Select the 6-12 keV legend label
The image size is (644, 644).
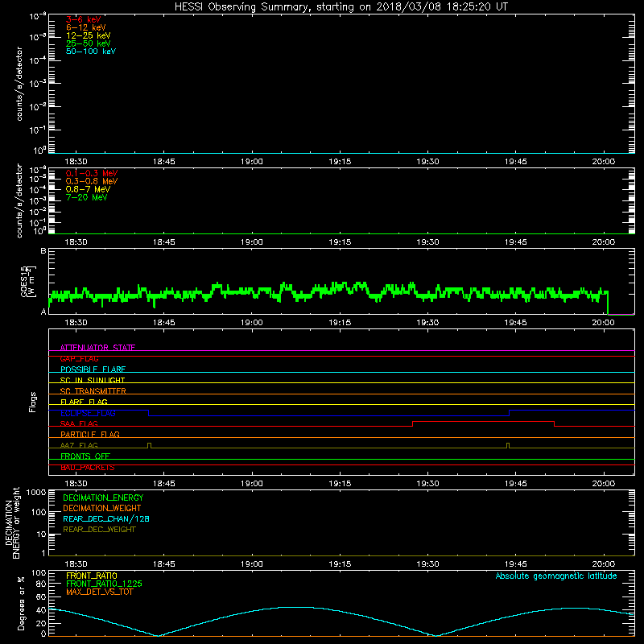86,27
